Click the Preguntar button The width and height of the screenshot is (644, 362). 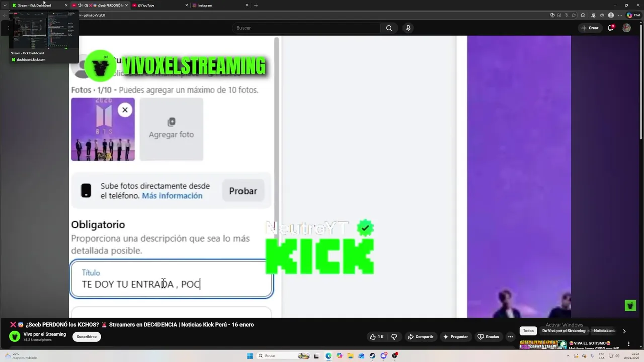tap(455, 337)
